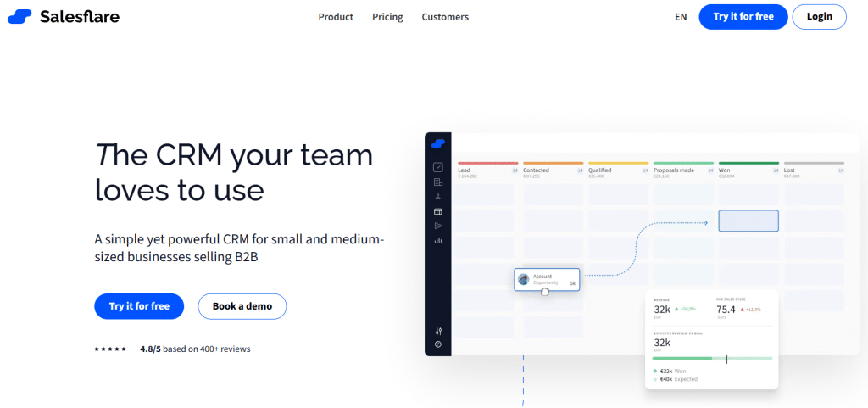This screenshot has width=868, height=408.
Task: Open the Product menu
Action: pyautogui.click(x=336, y=17)
